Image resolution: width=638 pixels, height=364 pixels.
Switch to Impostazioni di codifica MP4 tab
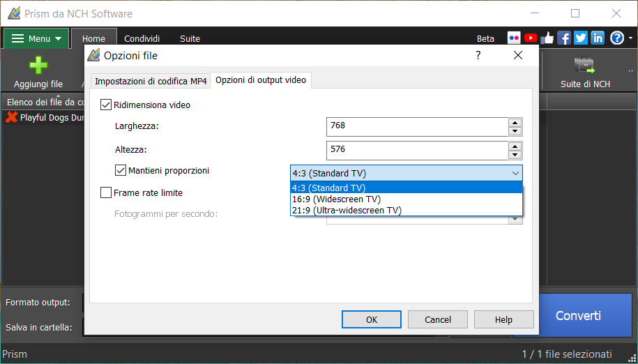point(151,81)
